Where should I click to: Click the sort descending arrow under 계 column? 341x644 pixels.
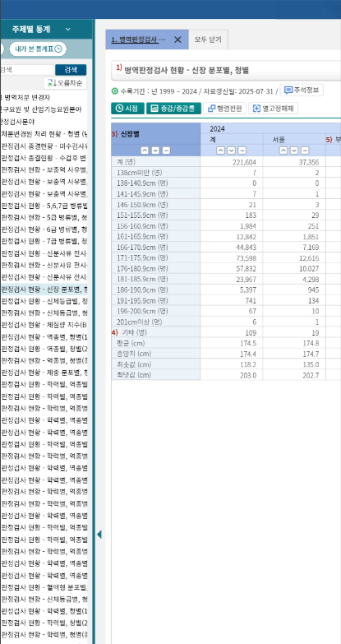tap(232, 151)
